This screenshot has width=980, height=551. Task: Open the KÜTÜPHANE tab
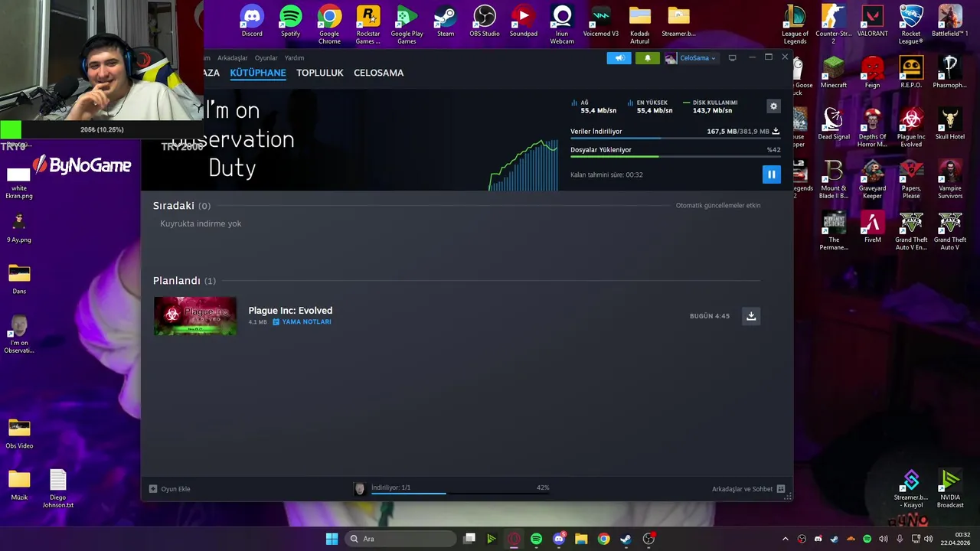258,73
